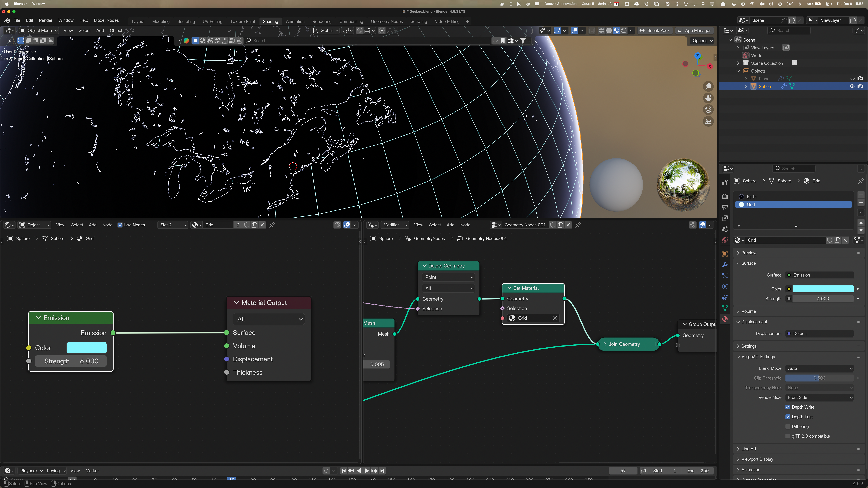Select wireframe viewport shading
868x488 pixels.
[602, 31]
